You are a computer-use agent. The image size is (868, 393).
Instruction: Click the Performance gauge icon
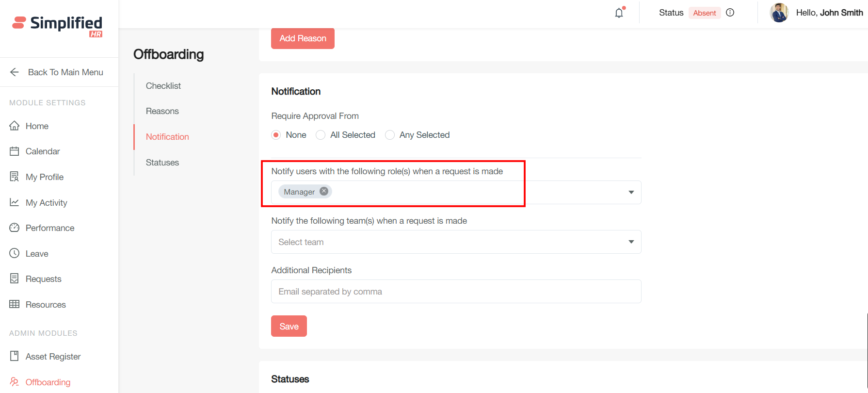15,228
